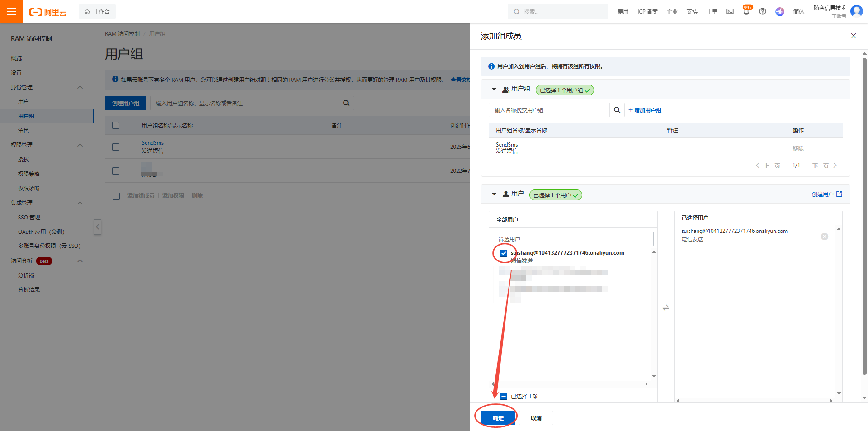Screen dimensions: 868x431
Task: Open notifications bell icon
Action: pyautogui.click(x=746, y=11)
